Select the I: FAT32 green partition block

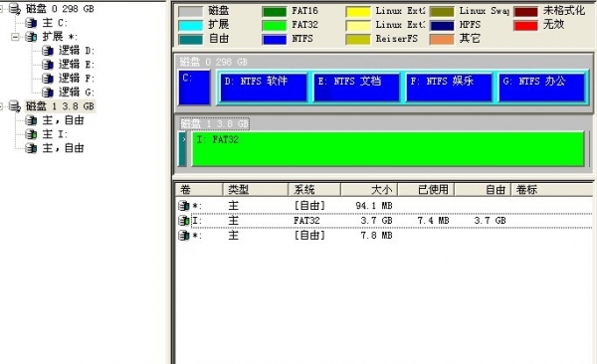(388, 149)
